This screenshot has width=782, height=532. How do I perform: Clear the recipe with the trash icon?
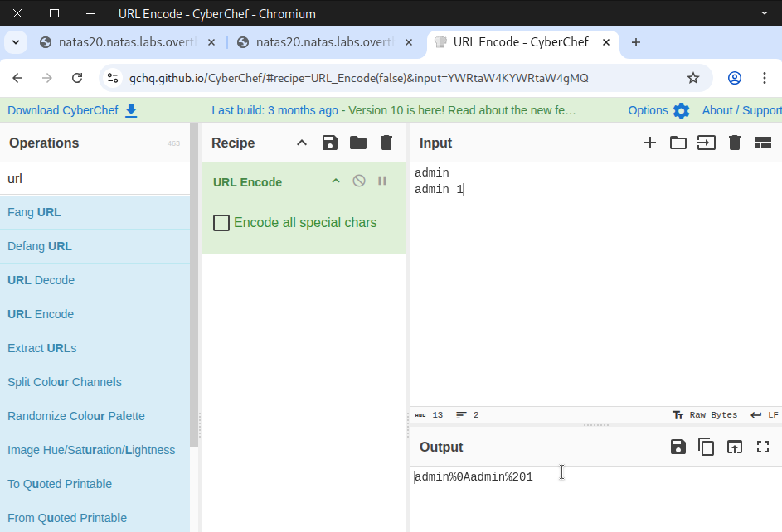(386, 143)
